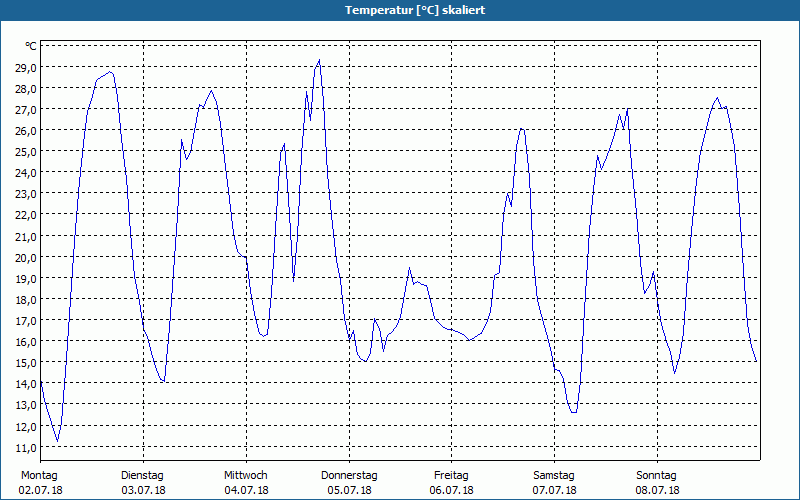
Task: Click the date 04.07.18
Action: coord(246,490)
